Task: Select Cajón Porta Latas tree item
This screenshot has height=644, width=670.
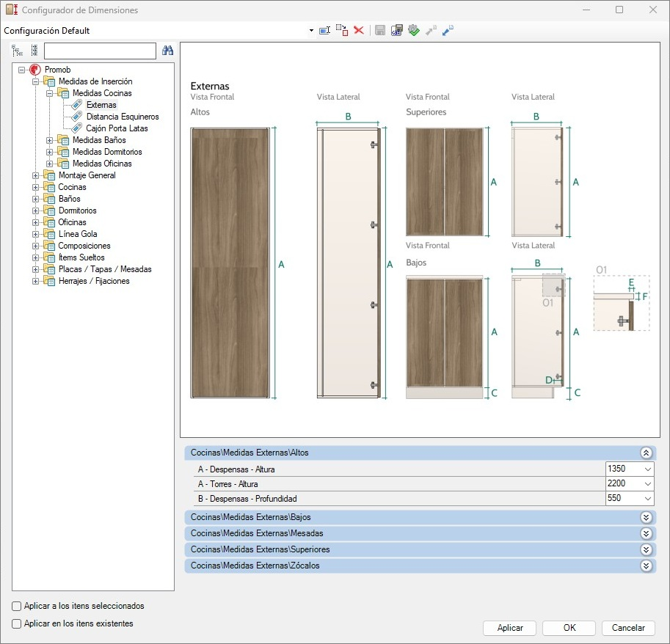Action: (117, 128)
